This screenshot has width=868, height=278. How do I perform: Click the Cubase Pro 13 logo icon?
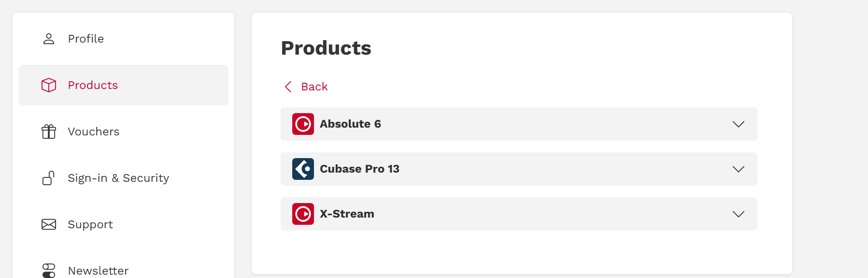pos(303,169)
